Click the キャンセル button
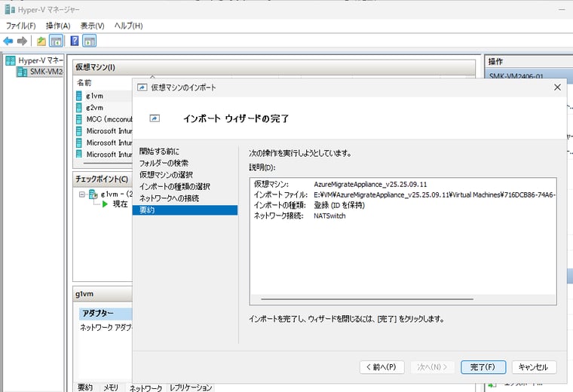This screenshot has height=392, width=573. pyautogui.click(x=534, y=367)
